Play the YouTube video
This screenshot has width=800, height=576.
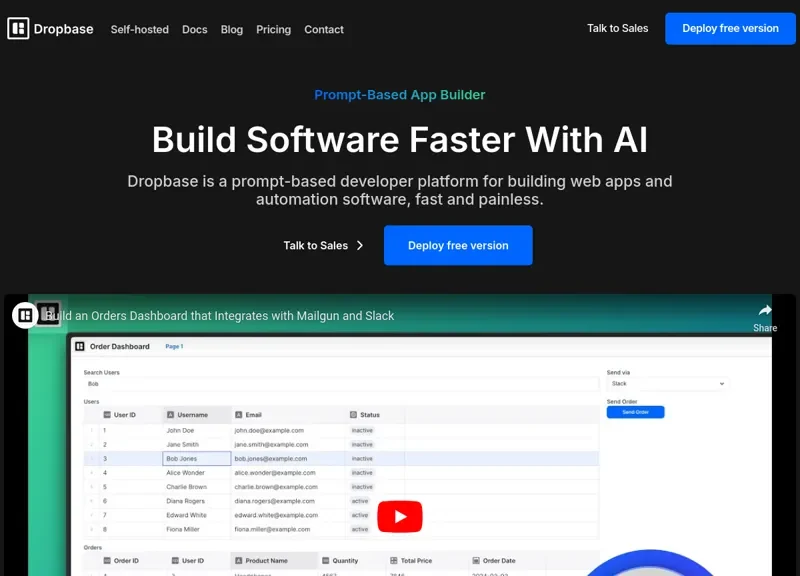[x=399, y=516]
